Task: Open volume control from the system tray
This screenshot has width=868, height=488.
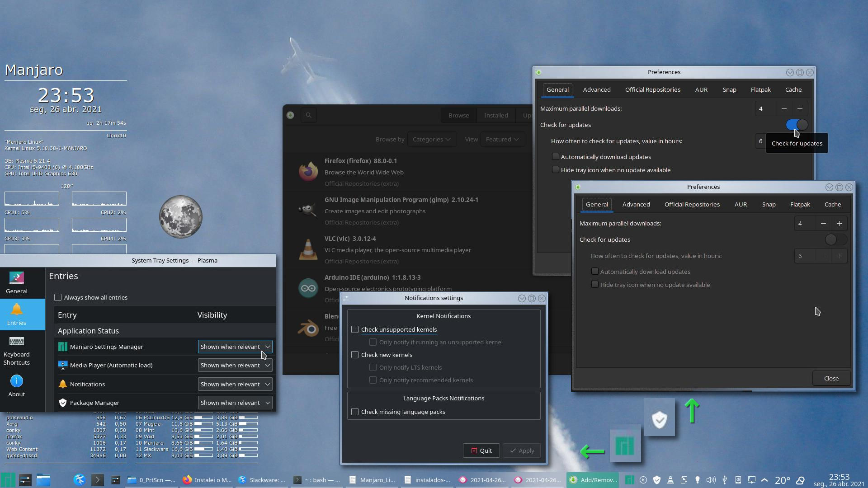Action: tap(711, 480)
